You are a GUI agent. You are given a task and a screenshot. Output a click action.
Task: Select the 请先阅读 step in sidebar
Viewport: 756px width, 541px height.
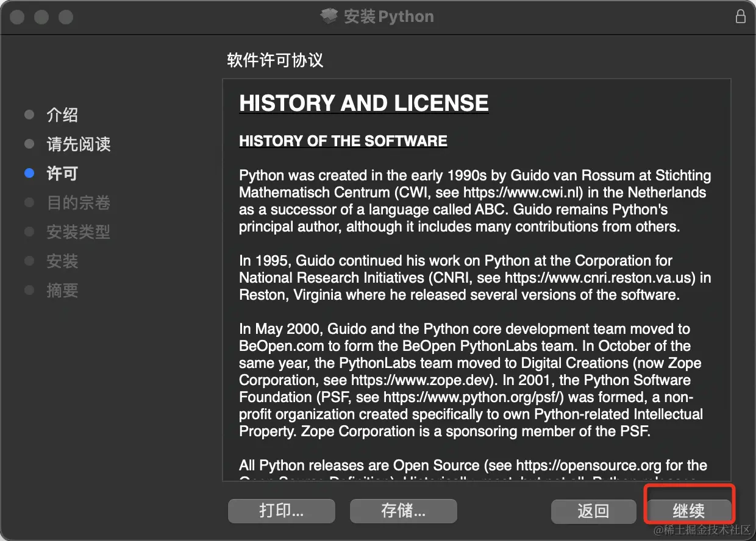79,144
